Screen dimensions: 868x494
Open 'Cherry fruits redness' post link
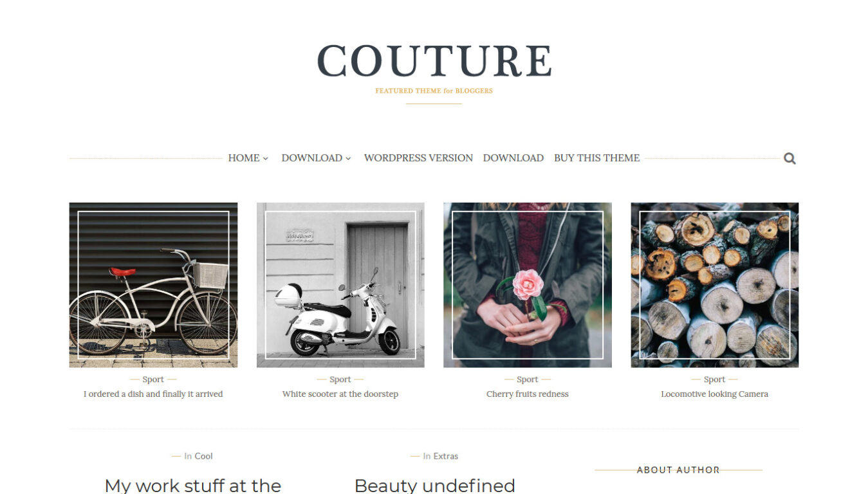click(528, 394)
